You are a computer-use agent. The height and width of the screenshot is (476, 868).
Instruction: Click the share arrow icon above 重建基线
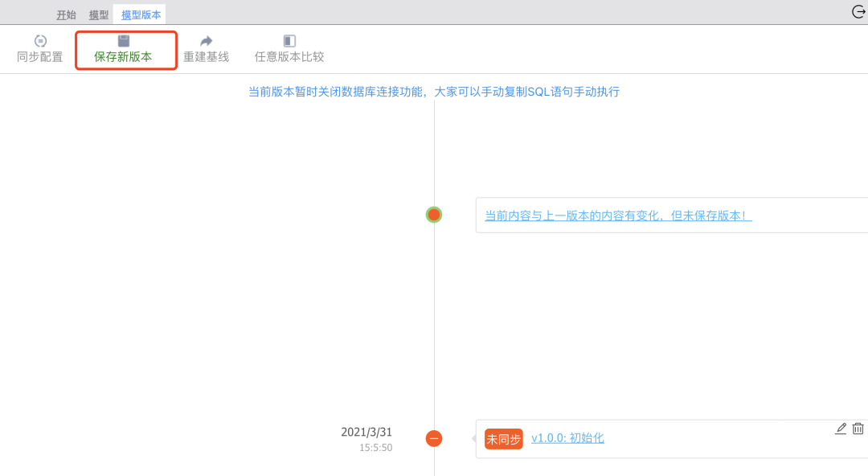coord(205,40)
